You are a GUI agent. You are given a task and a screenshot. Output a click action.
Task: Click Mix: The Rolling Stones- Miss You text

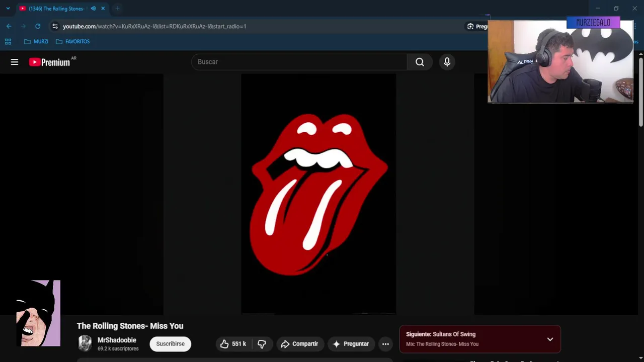tap(442, 344)
